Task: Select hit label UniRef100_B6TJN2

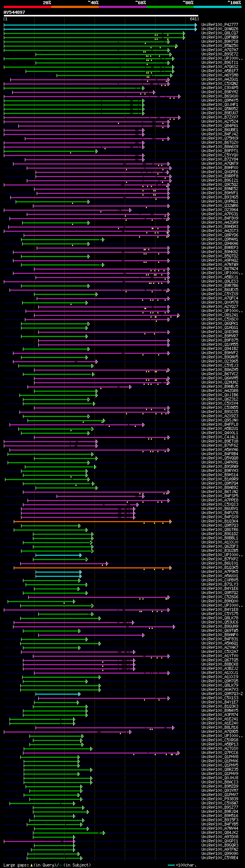Action: tap(220, 492)
